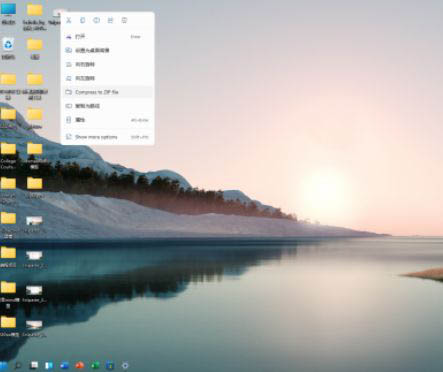Select the This PC monitor desktop icon
Image resolution: width=443 pixels, height=372 pixels.
tap(8, 13)
